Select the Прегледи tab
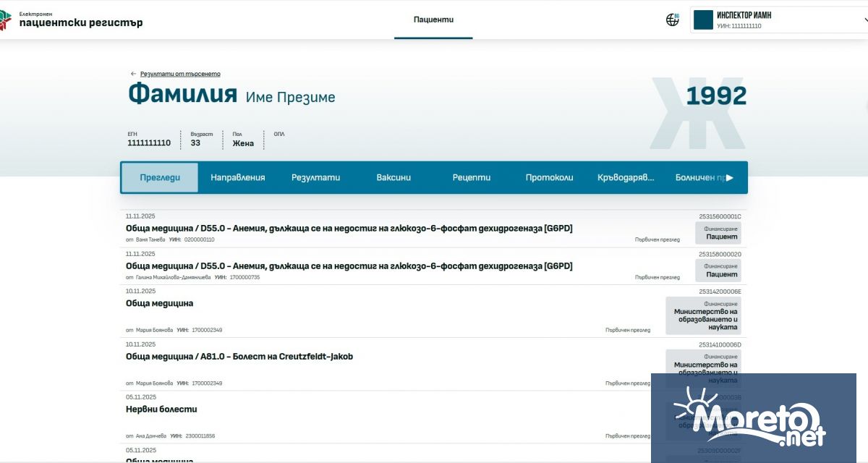Viewport: 868px width, 463px height. tap(160, 177)
